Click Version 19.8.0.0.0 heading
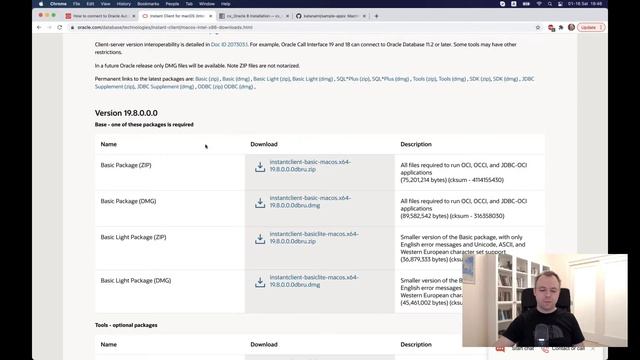This screenshot has width=640, height=360. point(126,113)
